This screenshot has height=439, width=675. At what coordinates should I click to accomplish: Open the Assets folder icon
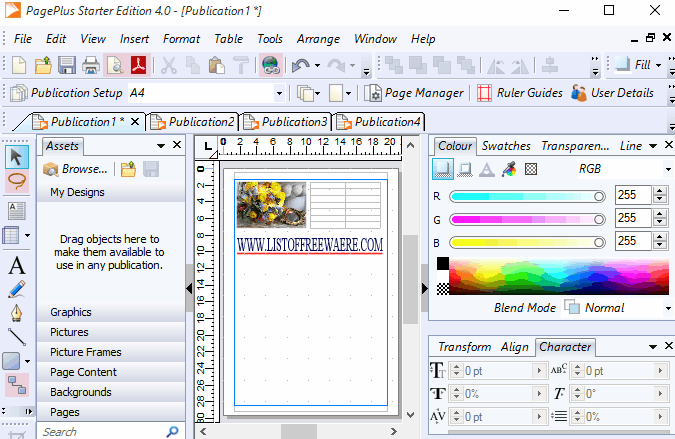coord(128,169)
